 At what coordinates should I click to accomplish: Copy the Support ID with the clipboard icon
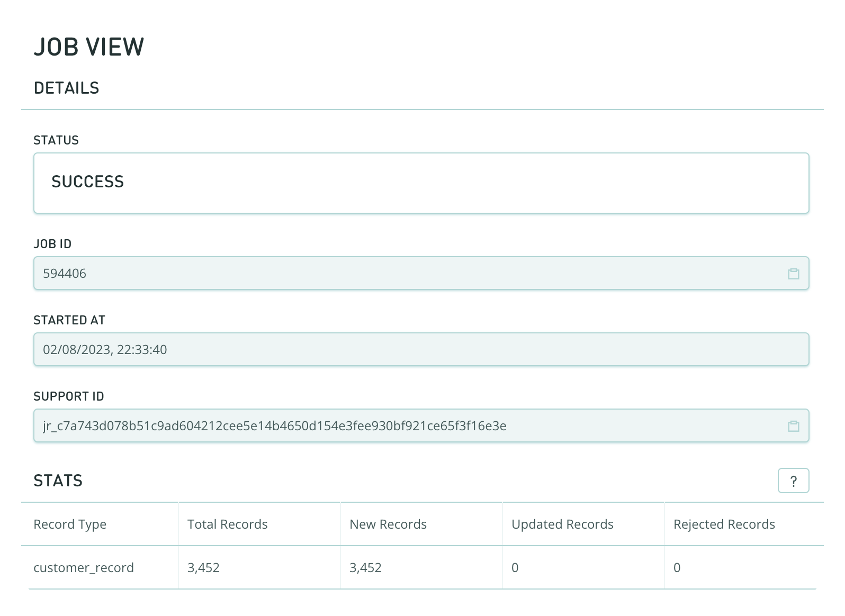point(793,426)
